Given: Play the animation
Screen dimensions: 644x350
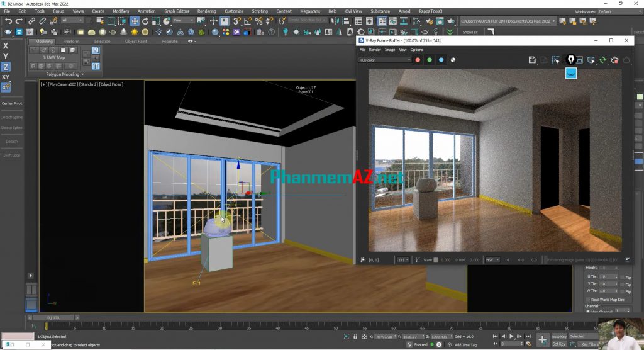Looking at the screenshot, I should (x=511, y=336).
